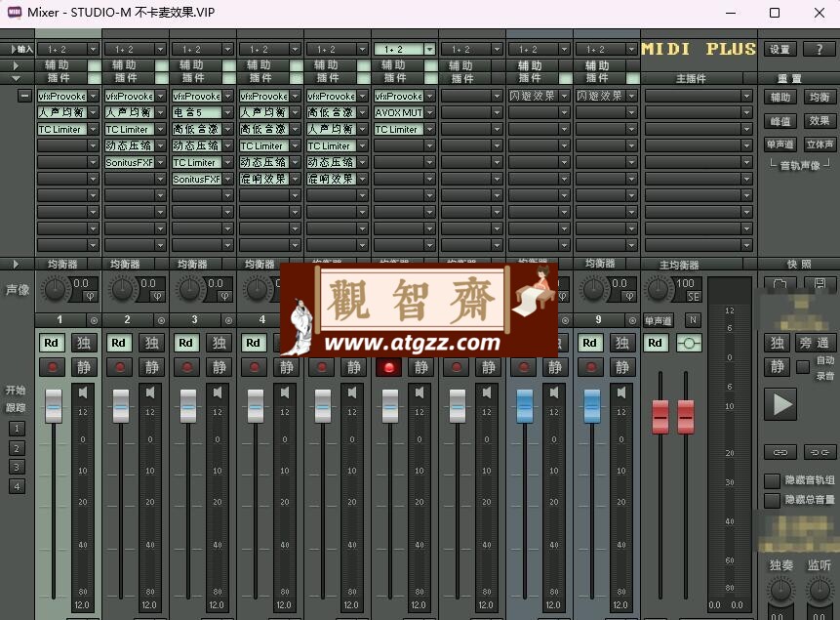The image size is (840, 620).
Task: Solo channel 1 with the 独 button
Action: pyautogui.click(x=84, y=343)
